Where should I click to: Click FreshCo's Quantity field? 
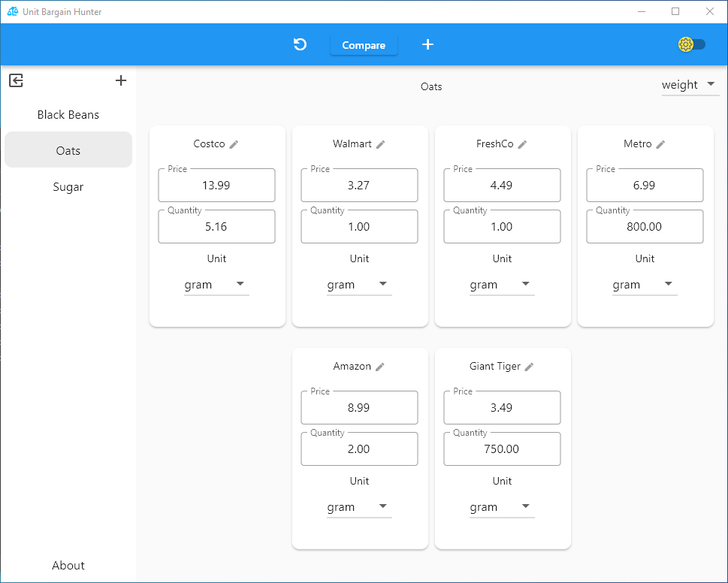(x=502, y=227)
